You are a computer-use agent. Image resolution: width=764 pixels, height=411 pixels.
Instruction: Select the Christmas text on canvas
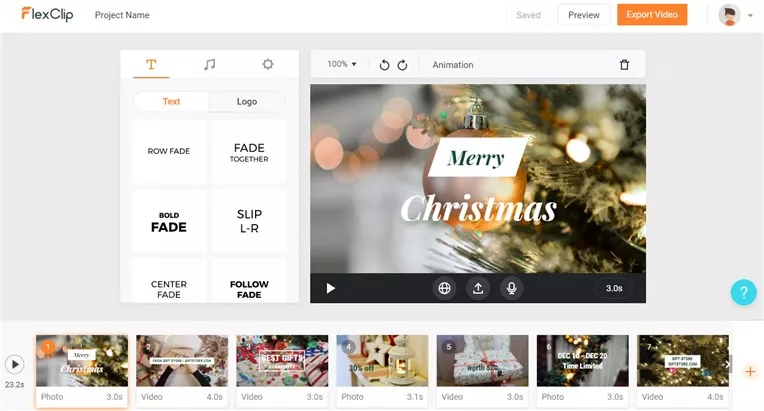(x=478, y=209)
